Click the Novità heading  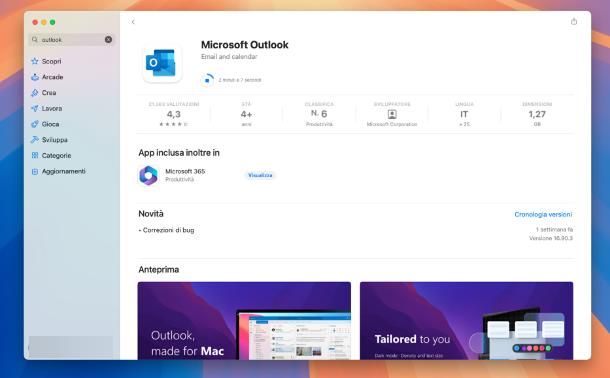click(x=151, y=214)
